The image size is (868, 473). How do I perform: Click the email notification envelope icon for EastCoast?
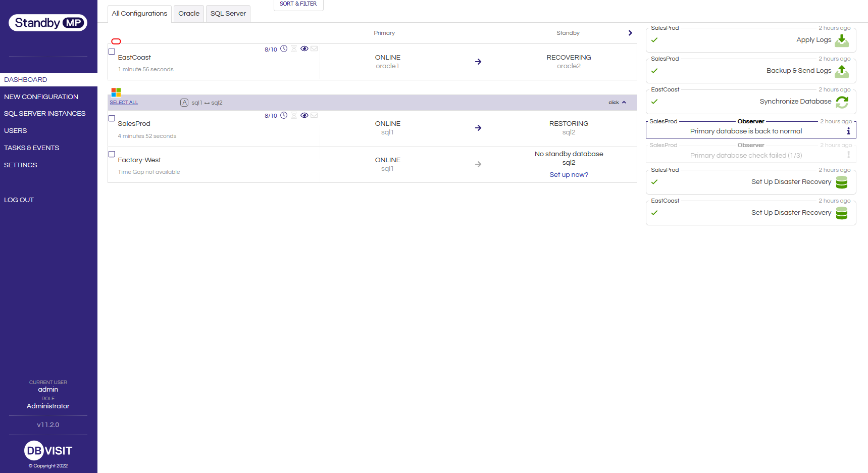pos(314,49)
